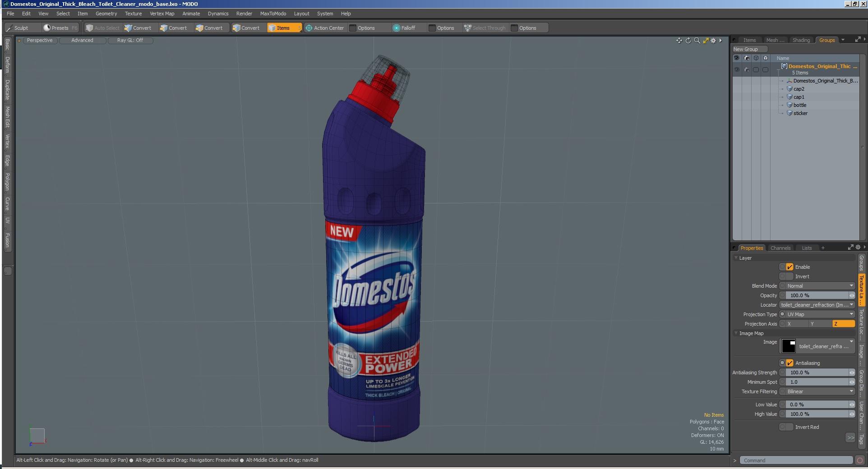The image size is (868, 469).
Task: Click the toilet_cleaner image thumbnail
Action: (788, 346)
